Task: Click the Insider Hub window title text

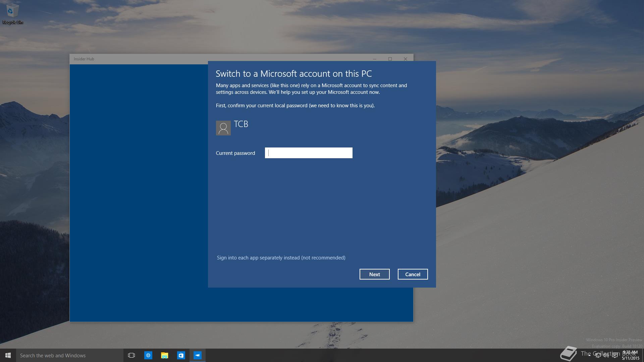Action: point(84,59)
